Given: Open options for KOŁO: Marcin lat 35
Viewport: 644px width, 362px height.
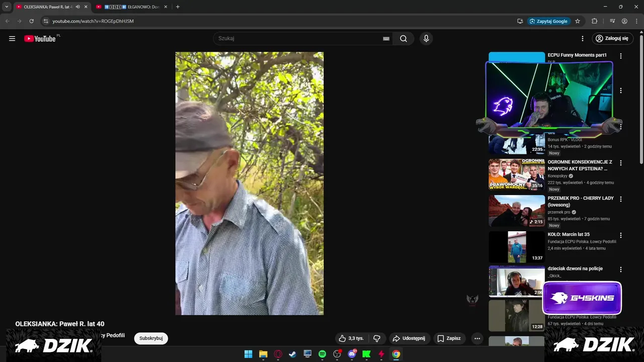Looking at the screenshot, I should pos(621,235).
